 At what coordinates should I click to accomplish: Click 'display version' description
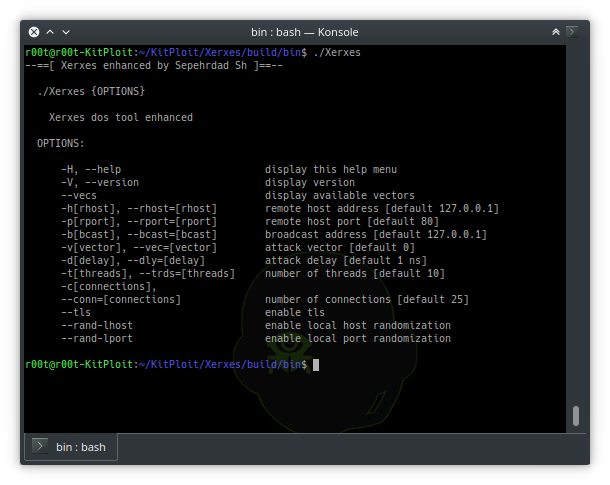310,182
